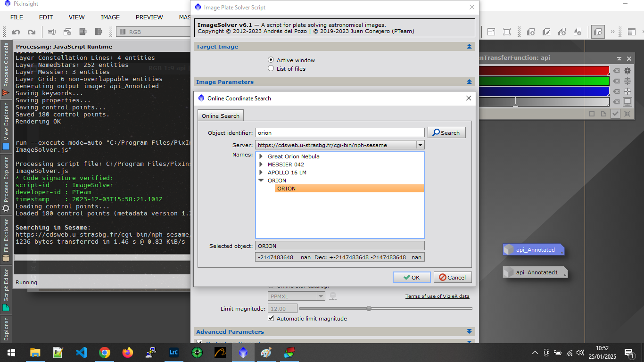Viewport: 644px width, 362px height.
Task: Expand the MESSIER 042 entry
Action: 261,165
